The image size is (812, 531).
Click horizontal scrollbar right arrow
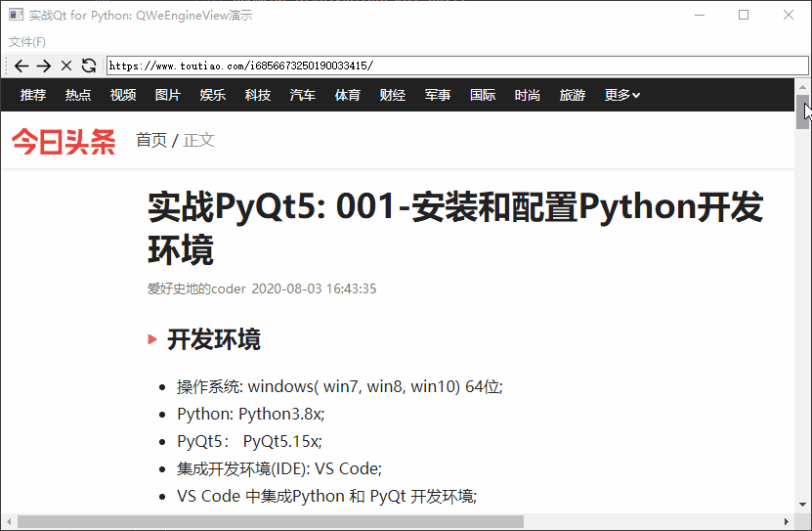(x=787, y=521)
